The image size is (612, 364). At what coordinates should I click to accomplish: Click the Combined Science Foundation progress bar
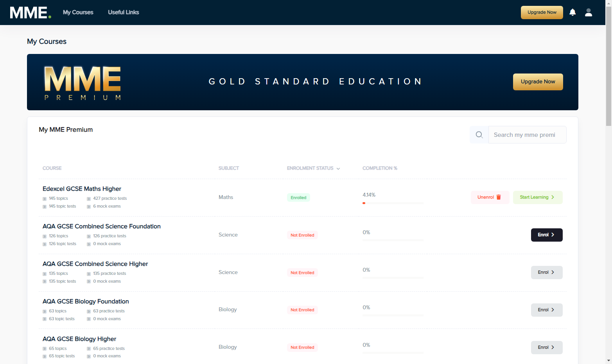pyautogui.click(x=393, y=240)
